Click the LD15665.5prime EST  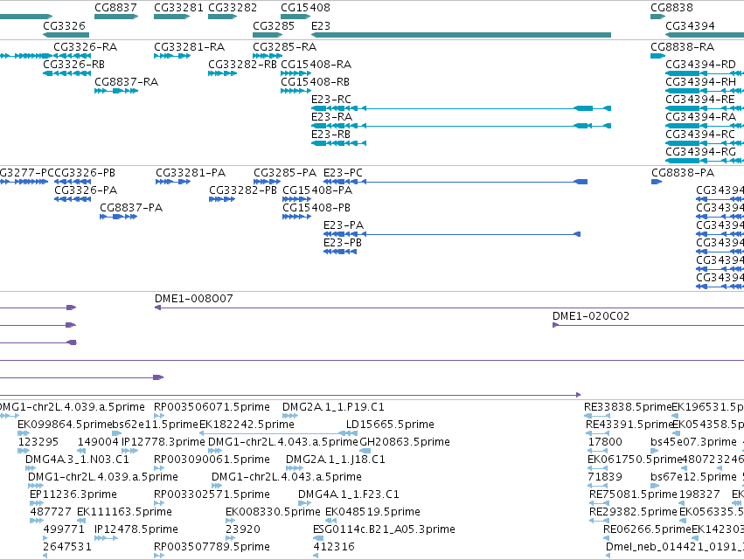tap(352, 433)
